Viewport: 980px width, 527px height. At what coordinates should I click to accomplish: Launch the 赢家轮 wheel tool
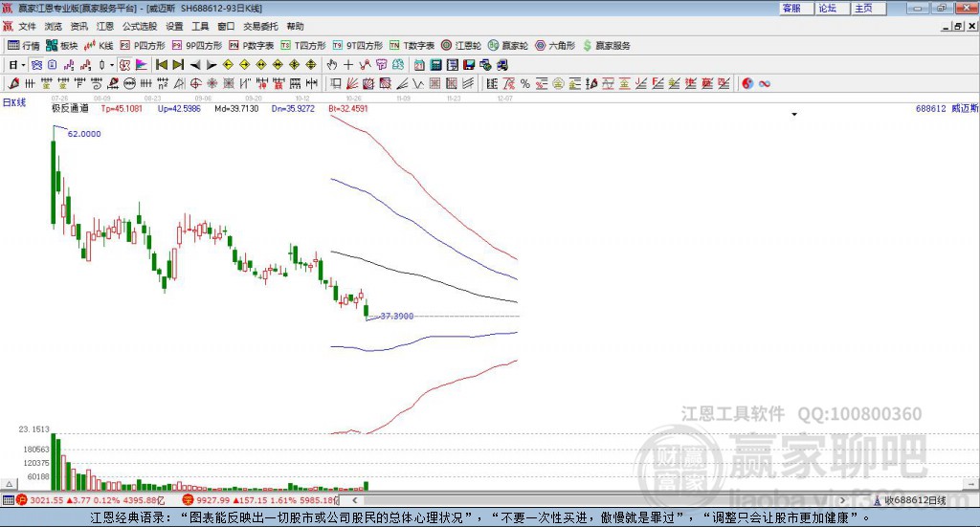coord(508,46)
